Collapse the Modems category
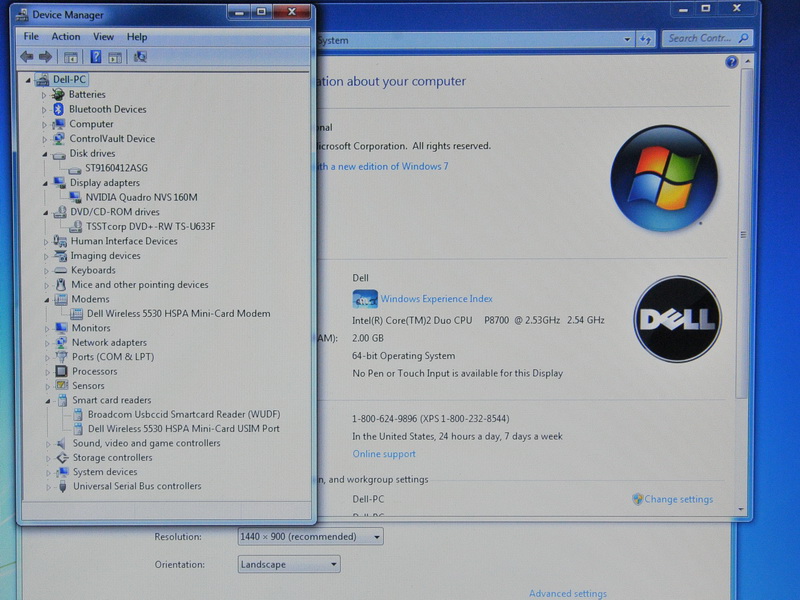 coord(46,300)
